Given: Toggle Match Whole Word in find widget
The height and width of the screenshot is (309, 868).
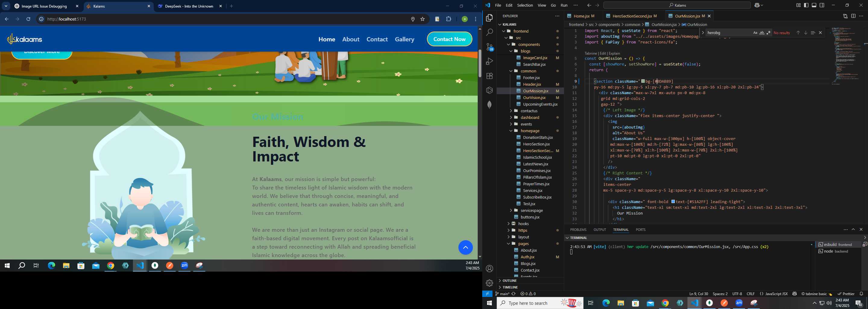Looking at the screenshot, I should [762, 33].
